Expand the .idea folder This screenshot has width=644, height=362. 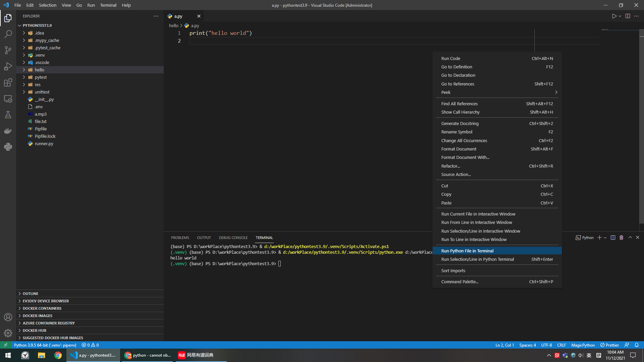[24, 33]
